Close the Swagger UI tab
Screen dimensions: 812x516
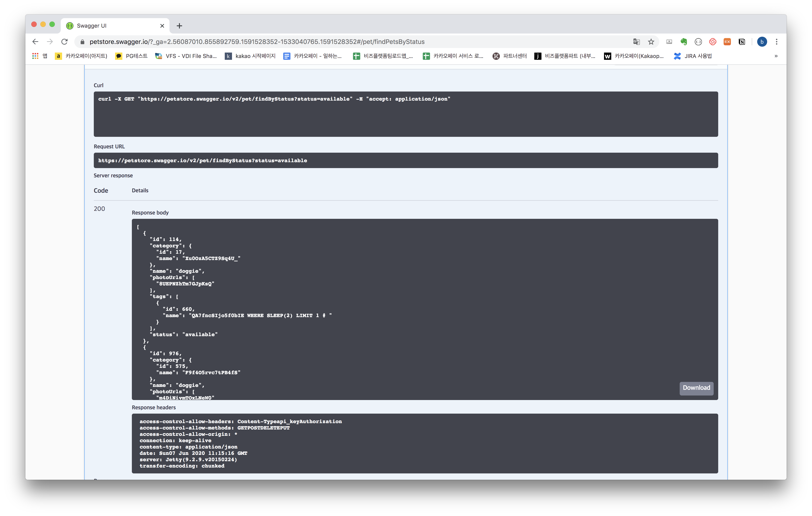pos(162,26)
